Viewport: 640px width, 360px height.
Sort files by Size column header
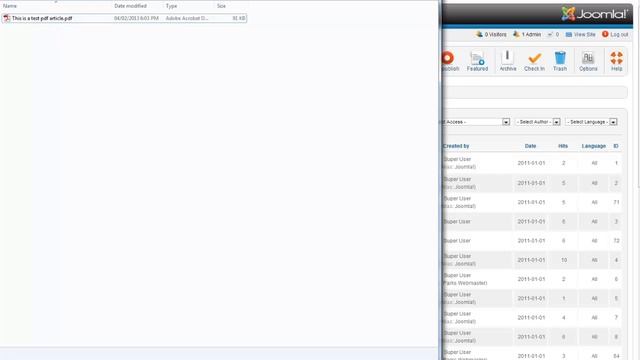click(x=221, y=6)
